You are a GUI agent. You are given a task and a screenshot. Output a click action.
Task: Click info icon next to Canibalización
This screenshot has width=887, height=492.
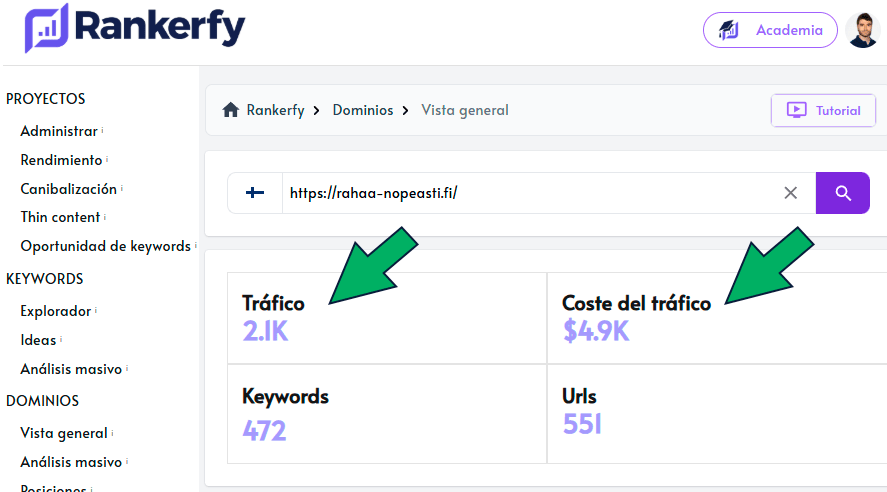pyautogui.click(x=122, y=188)
